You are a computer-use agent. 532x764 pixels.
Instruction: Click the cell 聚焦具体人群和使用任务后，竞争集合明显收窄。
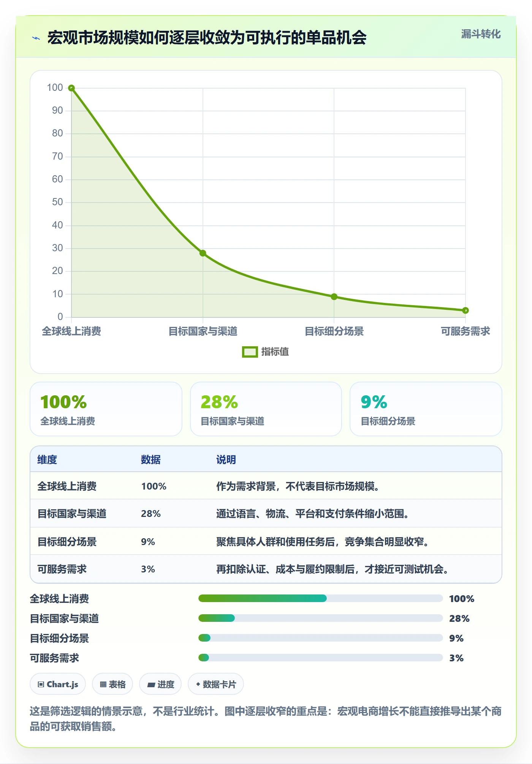(323, 542)
